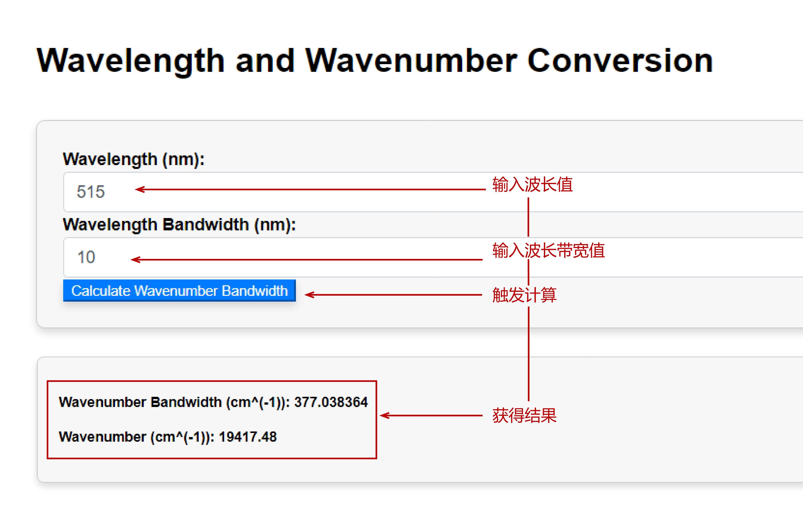Screen dimensions: 803x532
Task: Click the red arrowhead pointing at the results box
Action: [384, 416]
